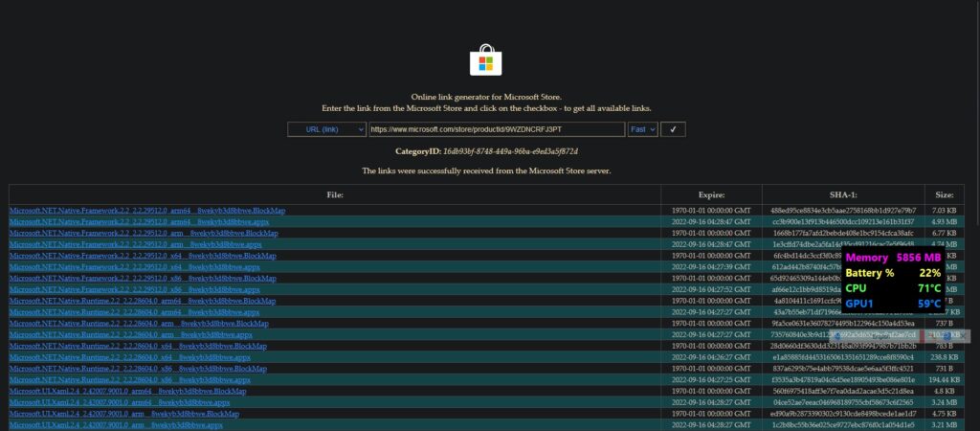This screenshot has height=431, width=980.
Task: Download NET.Native.Runtime 2.2 x86 BlockMap file
Action: click(138, 369)
